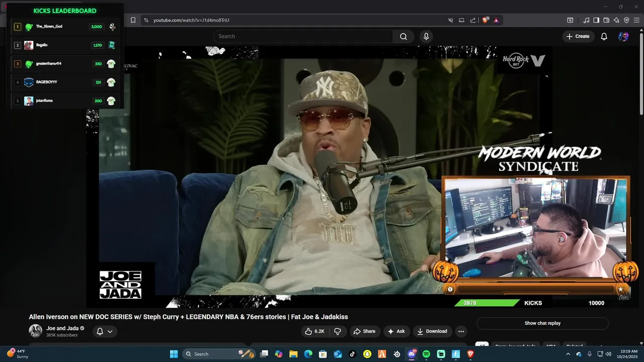Open the Joe and Jada channel name link
This screenshot has width=644, height=362.
(63, 328)
